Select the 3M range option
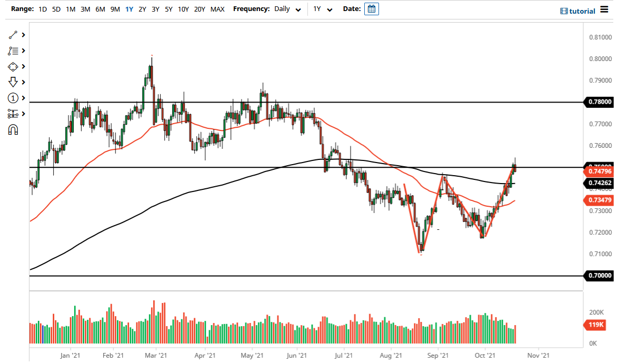This screenshot has height=364, width=618. coord(85,9)
